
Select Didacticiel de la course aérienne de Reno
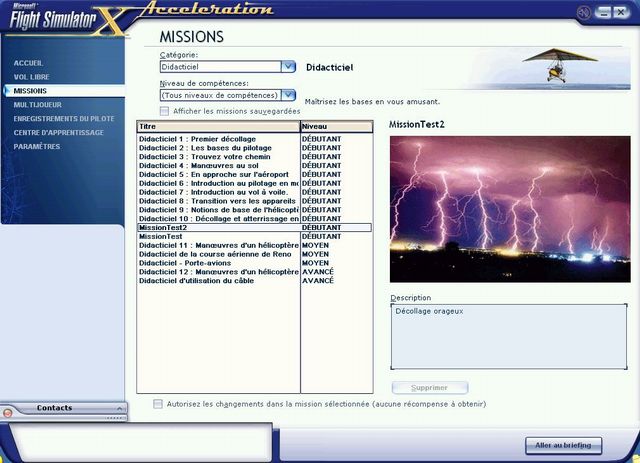coord(255,254)
